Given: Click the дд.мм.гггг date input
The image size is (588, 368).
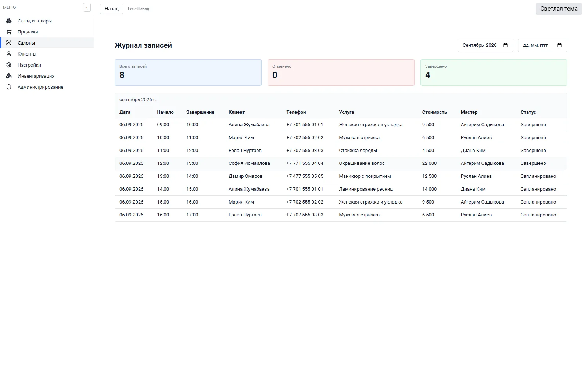Looking at the screenshot, I should 542,45.
